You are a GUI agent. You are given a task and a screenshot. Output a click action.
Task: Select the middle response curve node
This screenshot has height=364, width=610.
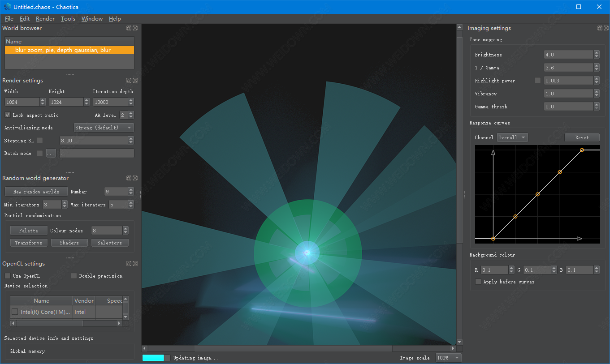[x=537, y=194]
